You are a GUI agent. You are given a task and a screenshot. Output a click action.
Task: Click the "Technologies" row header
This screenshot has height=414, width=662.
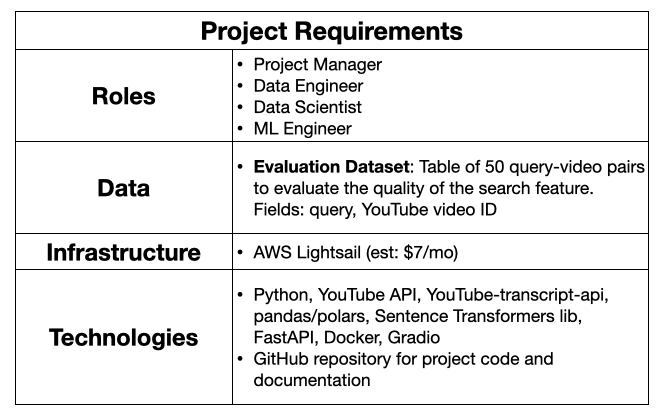pyautogui.click(x=122, y=337)
